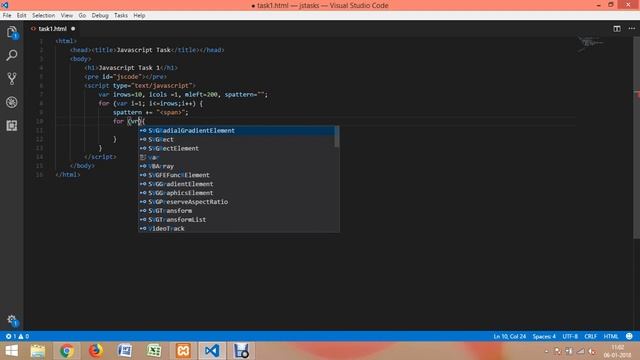Choose the SVGRect suggestion
This screenshot has width=640, height=360.
click(x=236, y=140)
